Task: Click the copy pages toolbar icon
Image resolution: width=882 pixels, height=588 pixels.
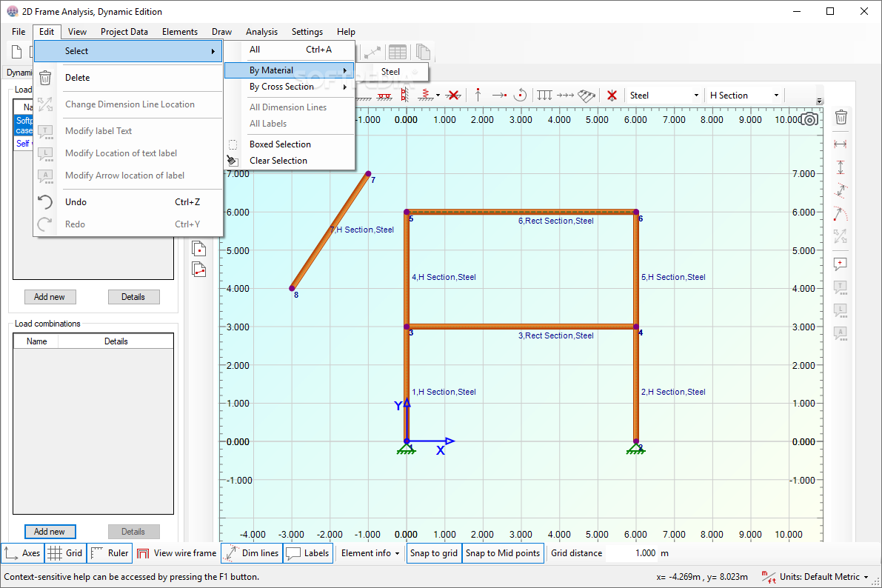Action: click(423, 53)
